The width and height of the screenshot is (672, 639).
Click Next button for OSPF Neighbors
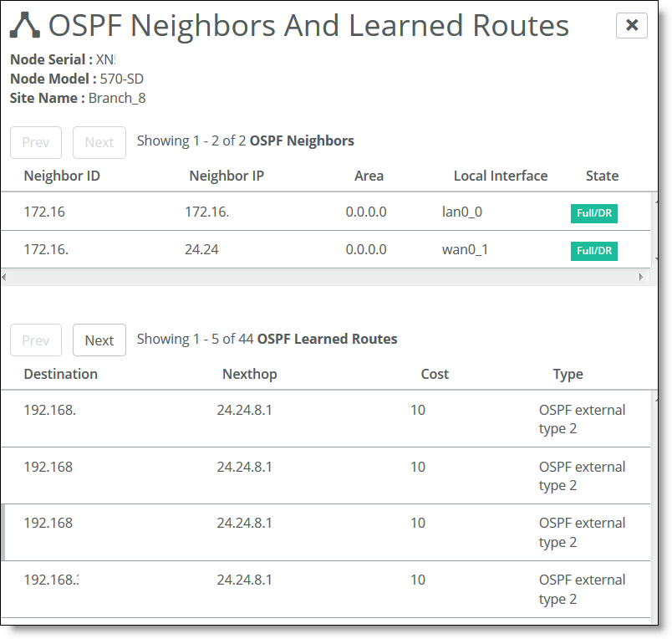pyautogui.click(x=99, y=142)
